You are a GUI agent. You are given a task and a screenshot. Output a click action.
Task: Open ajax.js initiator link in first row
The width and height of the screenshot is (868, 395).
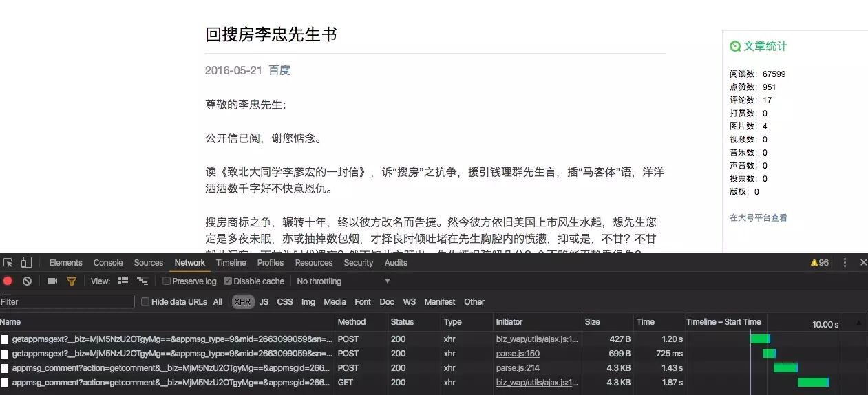click(x=537, y=339)
